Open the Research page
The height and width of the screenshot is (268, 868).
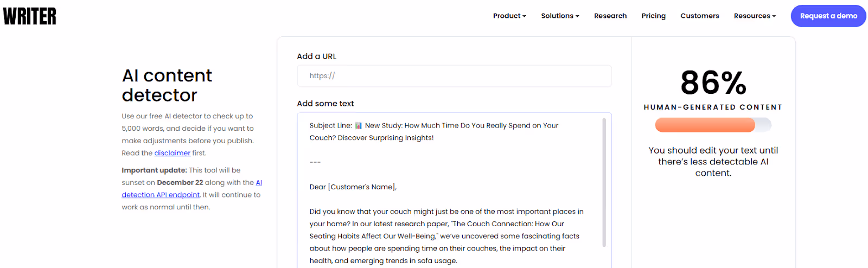(x=610, y=16)
